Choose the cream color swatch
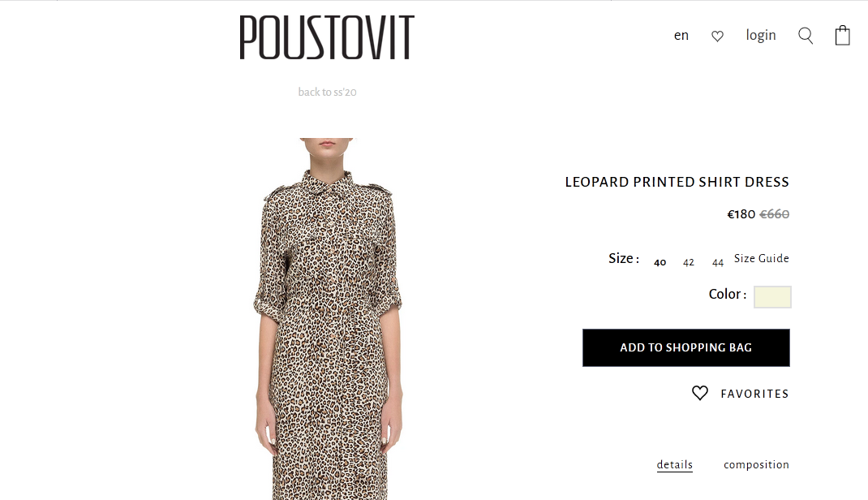The image size is (868, 500). 772,297
